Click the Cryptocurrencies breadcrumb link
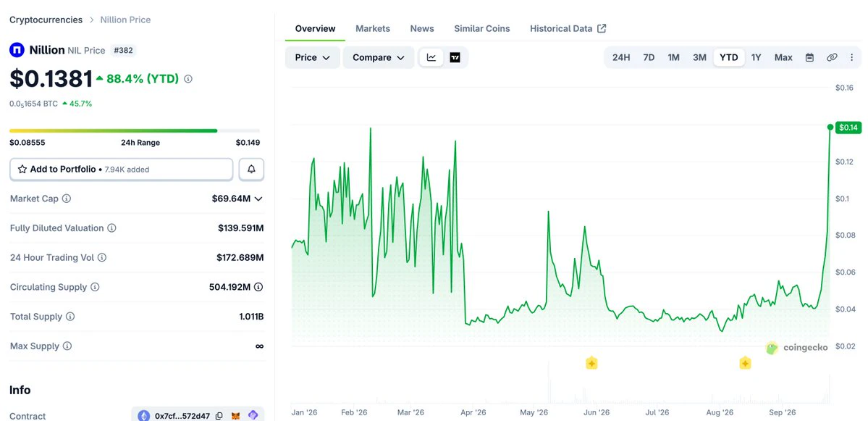 coord(46,20)
